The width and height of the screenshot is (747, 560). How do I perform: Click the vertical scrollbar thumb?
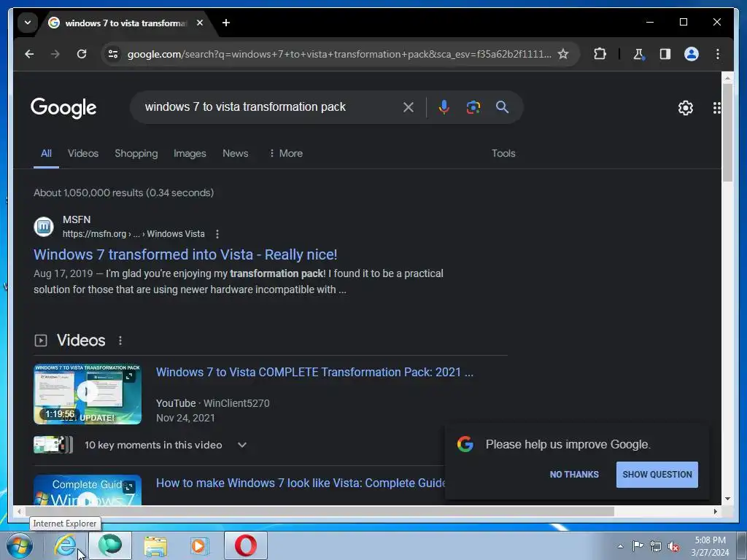tap(727, 133)
